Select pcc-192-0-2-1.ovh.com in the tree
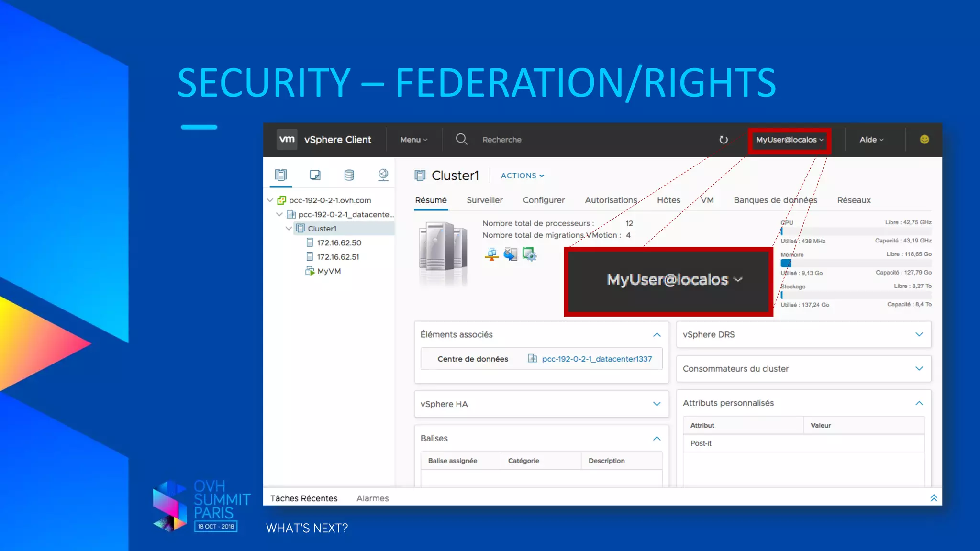The height and width of the screenshot is (551, 980). coord(330,200)
